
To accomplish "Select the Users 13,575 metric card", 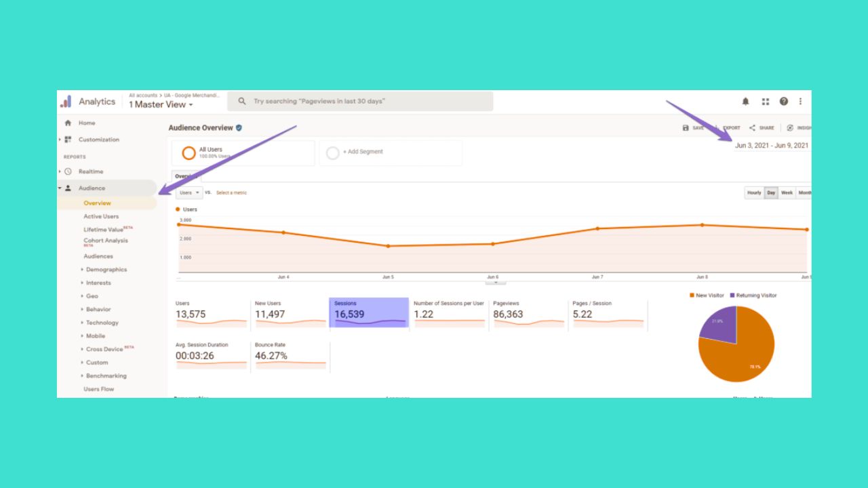I will coord(211,314).
